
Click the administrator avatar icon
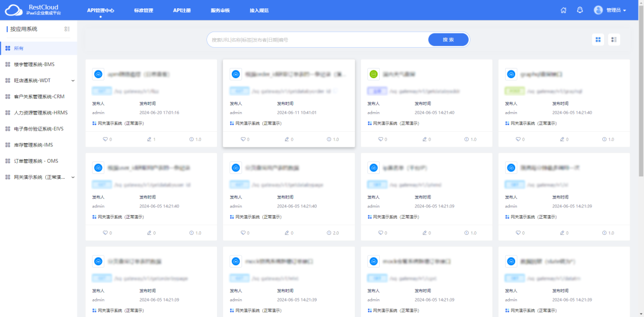pos(598,10)
